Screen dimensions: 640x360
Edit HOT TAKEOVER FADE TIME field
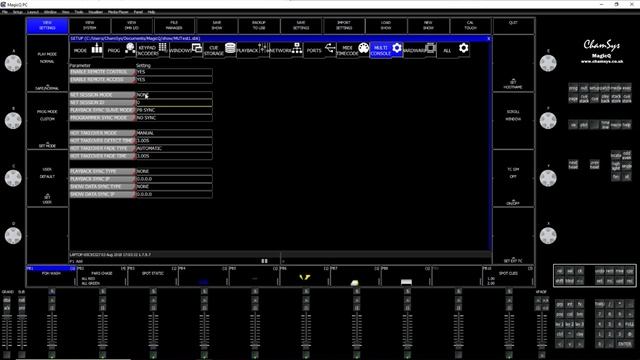174,156
